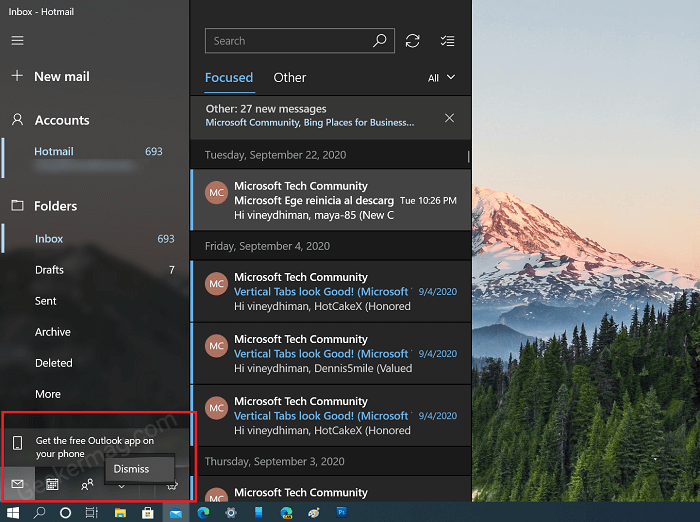Click avatar of Microsoft Ege reinicia email
This screenshot has width=700, height=522.
tap(217, 192)
